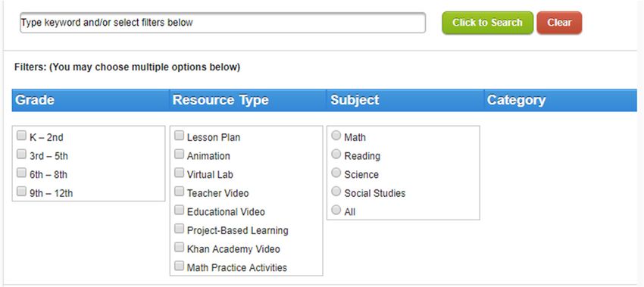
Task: Check the Animation resource checkbox
Action: [179, 154]
